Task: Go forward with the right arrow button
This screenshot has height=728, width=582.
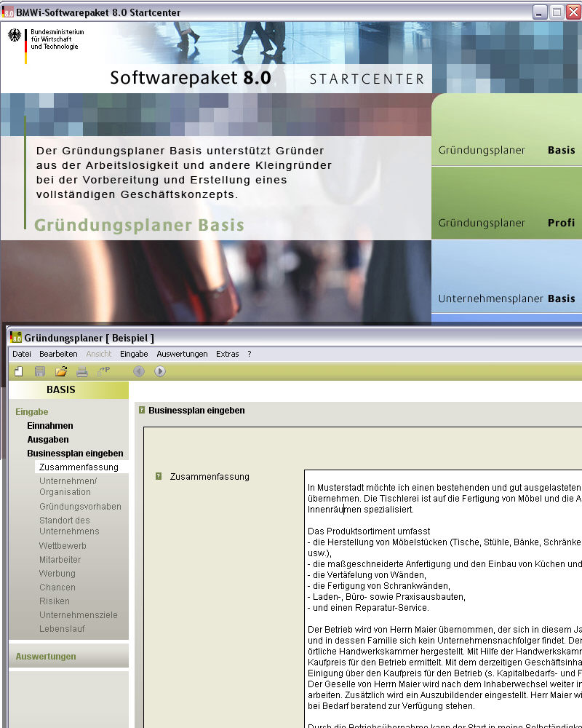Action: click(159, 371)
